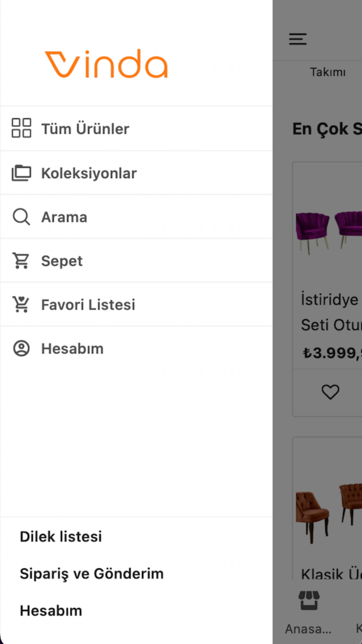Select Koleksiyonlar from the drawer

(x=89, y=173)
